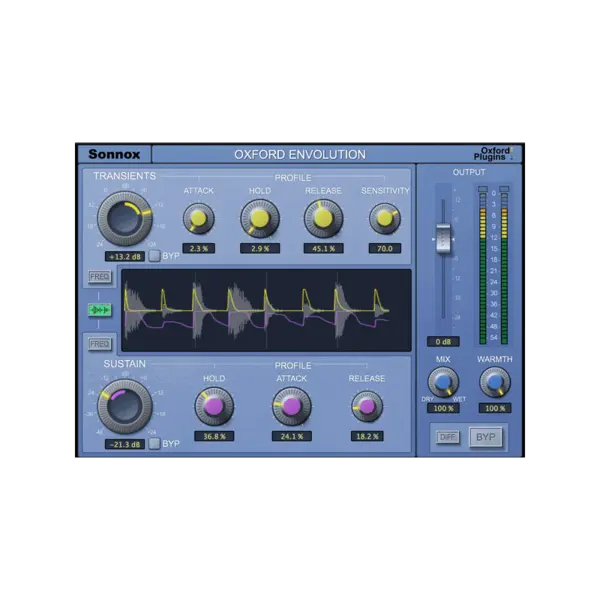Click the Sustain -21.3 dB value field
The image size is (600, 600).
125,444
